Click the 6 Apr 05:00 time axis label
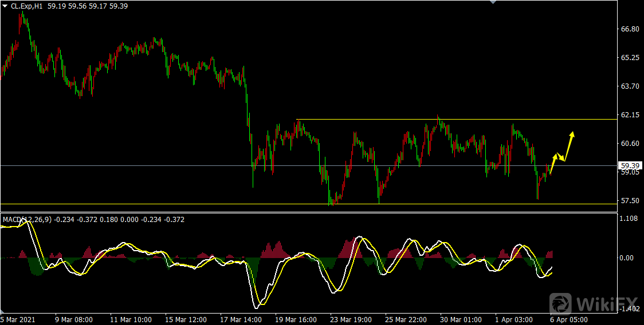Viewport: 644px width, 325px height. tap(568, 319)
